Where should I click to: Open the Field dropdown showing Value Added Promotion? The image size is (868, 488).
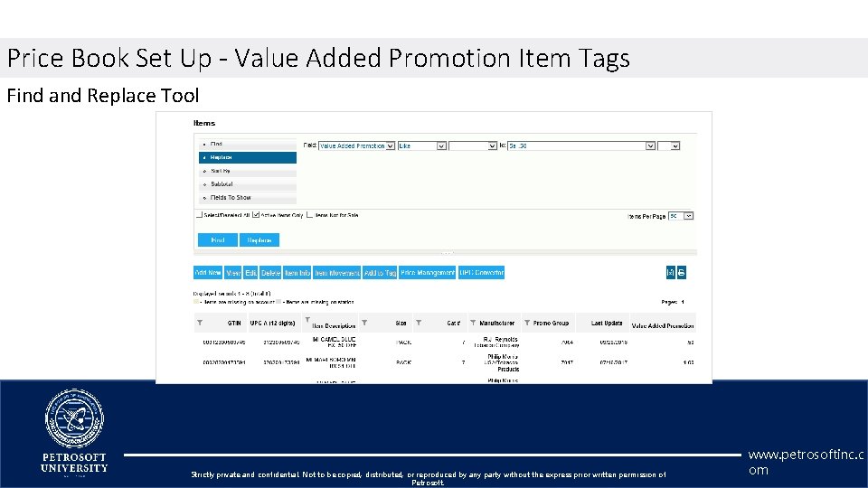coord(356,146)
